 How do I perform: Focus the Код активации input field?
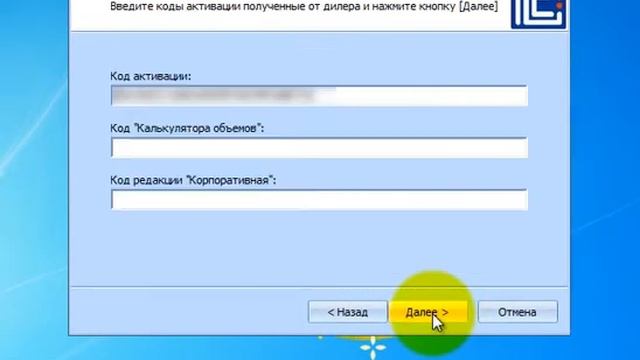click(x=319, y=96)
